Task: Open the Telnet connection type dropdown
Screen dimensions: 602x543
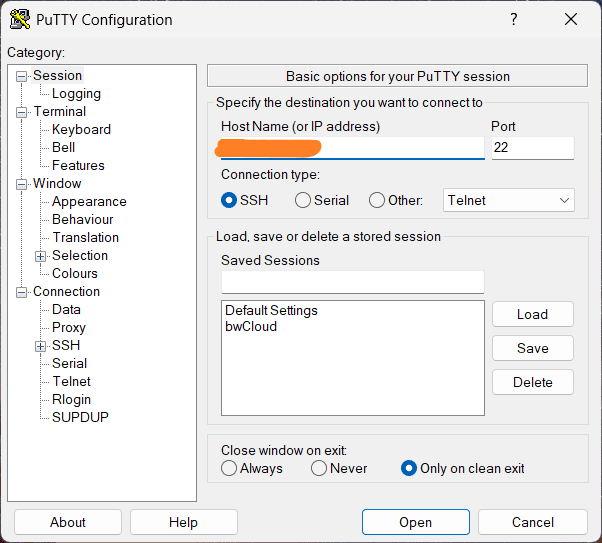Action: click(x=509, y=200)
